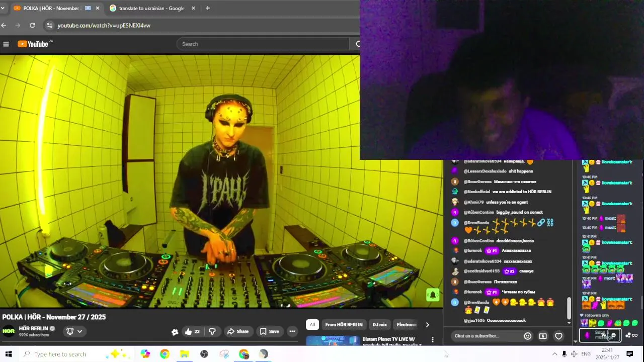This screenshot has width=644, height=362.
Task: Dislike the POLKA video
Action: click(212, 331)
